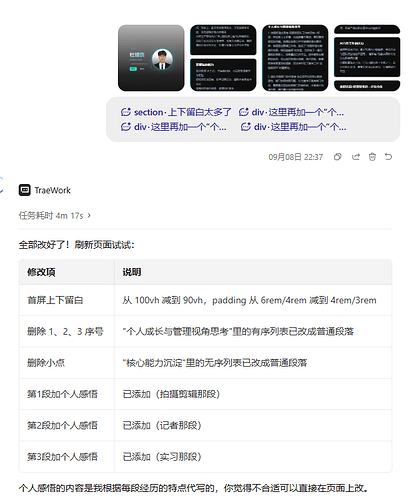Viewport: 411px width, 500px height.
Task: Click the share icon next to timestamp
Action: [356, 157]
